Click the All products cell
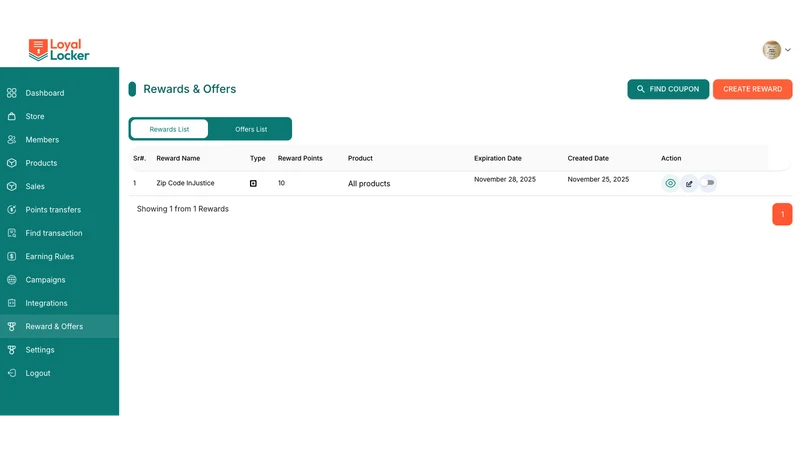 pos(369,184)
